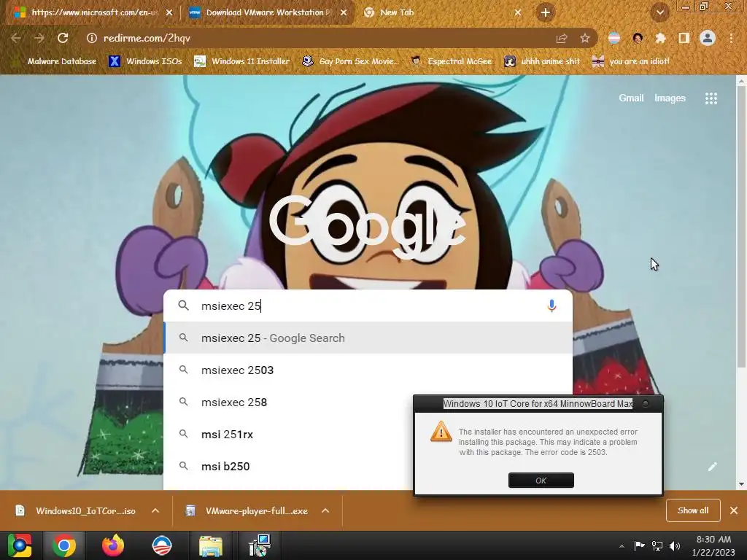Image resolution: width=747 pixels, height=560 pixels.
Task: Close the downloads bar
Action: click(x=734, y=510)
